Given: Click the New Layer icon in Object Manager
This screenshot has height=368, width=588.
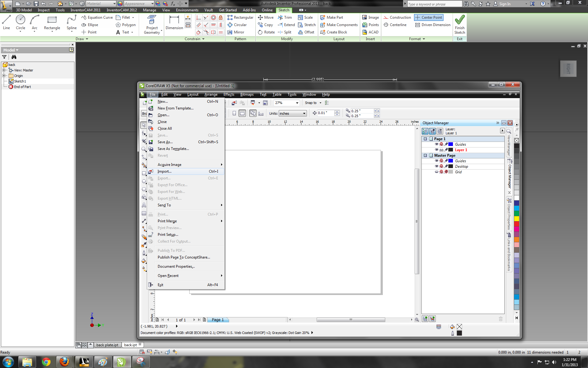Looking at the screenshot, I should pyautogui.click(x=425, y=319).
